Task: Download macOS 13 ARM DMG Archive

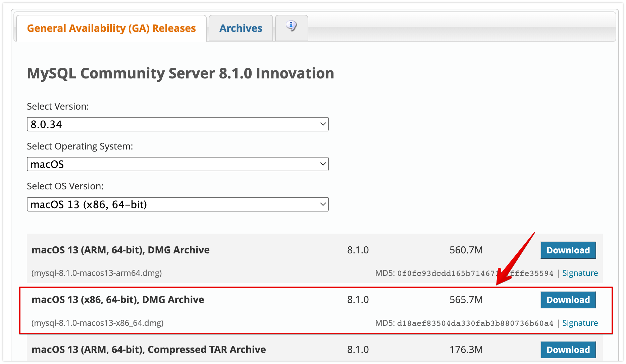Action: point(568,250)
